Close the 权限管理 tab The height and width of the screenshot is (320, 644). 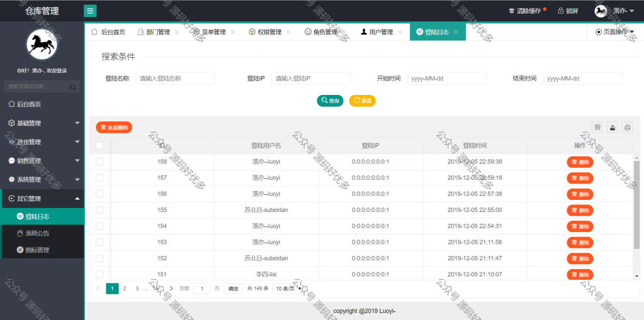click(288, 31)
